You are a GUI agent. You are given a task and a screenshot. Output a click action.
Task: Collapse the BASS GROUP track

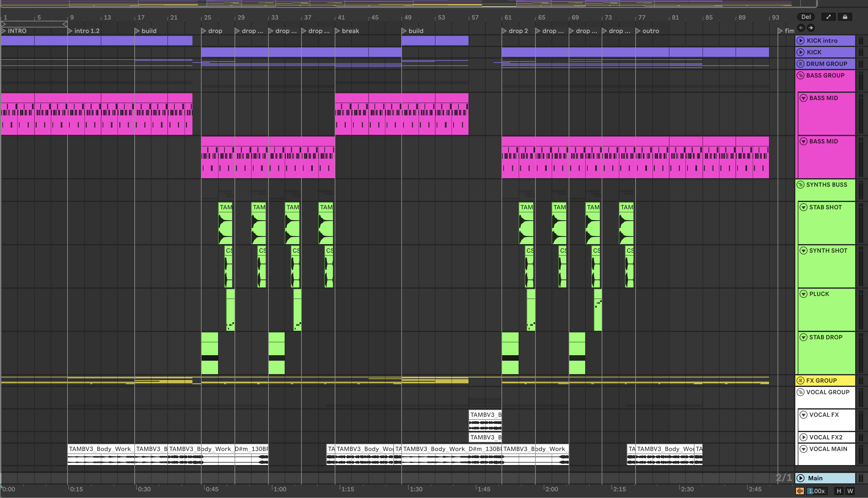pos(800,75)
